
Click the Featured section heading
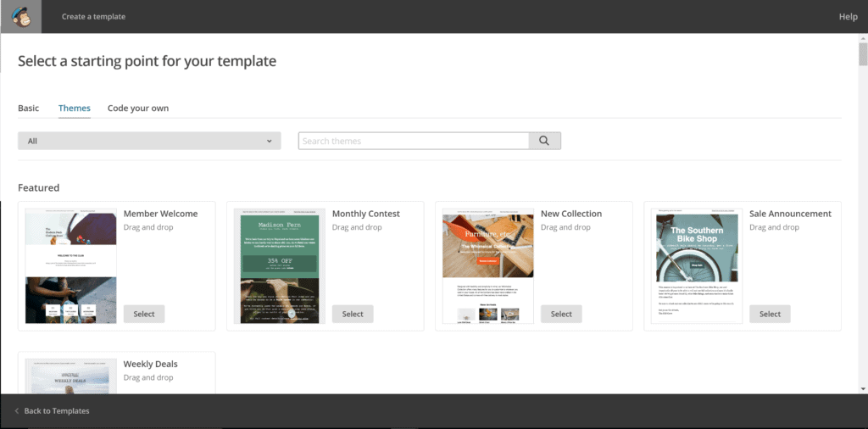tap(39, 187)
